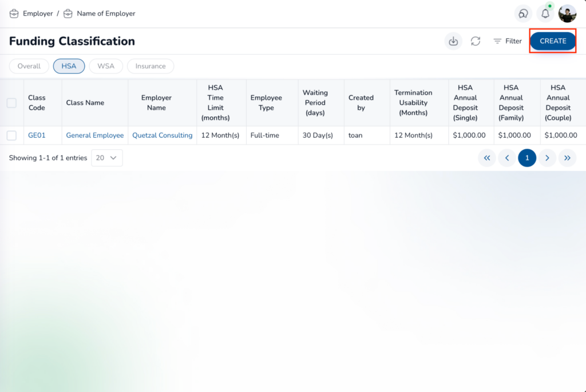Select page 1 in pagination
Viewport: 586px width, 392px height.
pyautogui.click(x=527, y=158)
